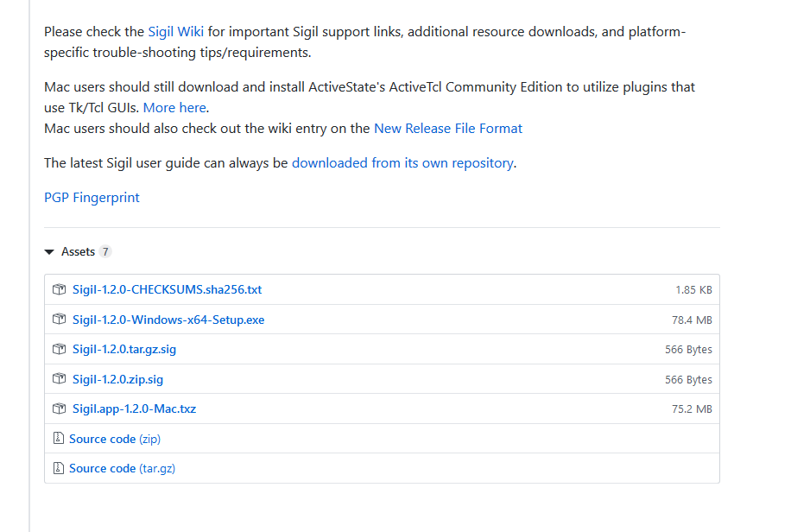Click the zip file icon beside Source code (tar.gz)

[59, 468]
